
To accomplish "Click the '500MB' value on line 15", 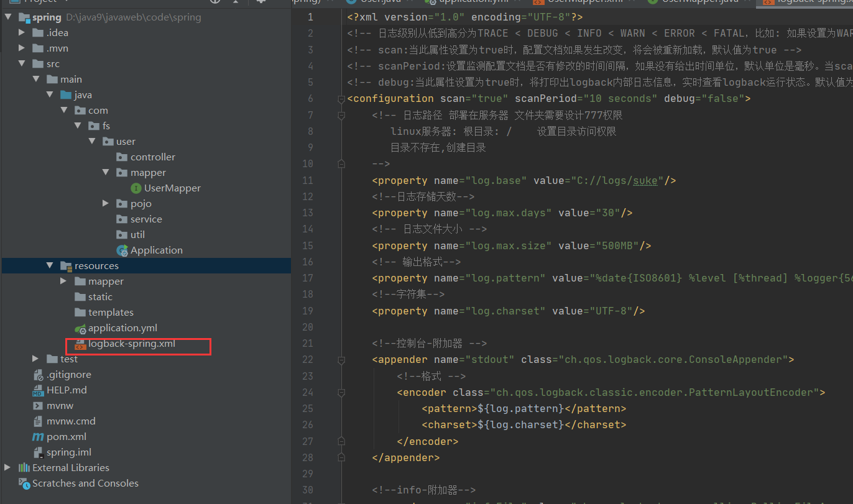I will (x=617, y=245).
